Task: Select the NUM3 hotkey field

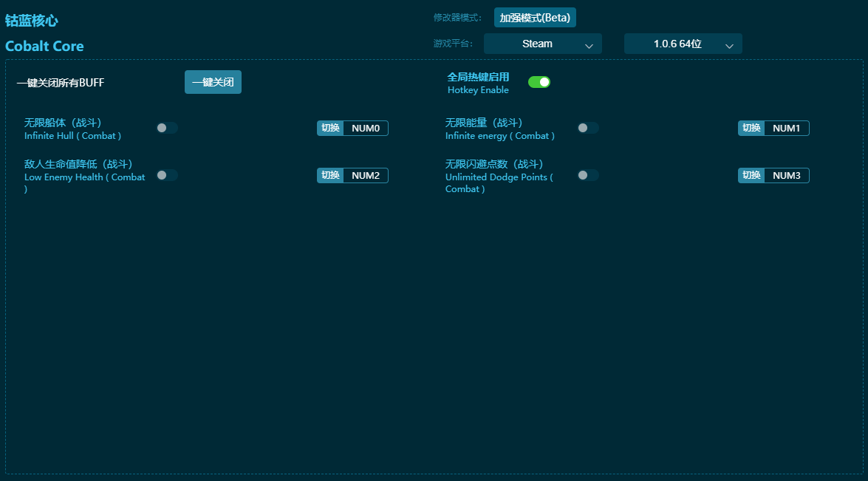Action: (x=787, y=176)
